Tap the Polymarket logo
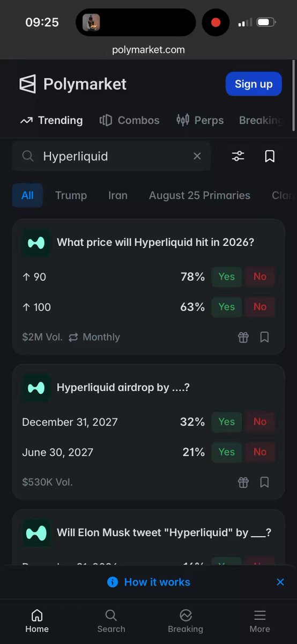The height and width of the screenshot is (644, 297). pos(73,84)
